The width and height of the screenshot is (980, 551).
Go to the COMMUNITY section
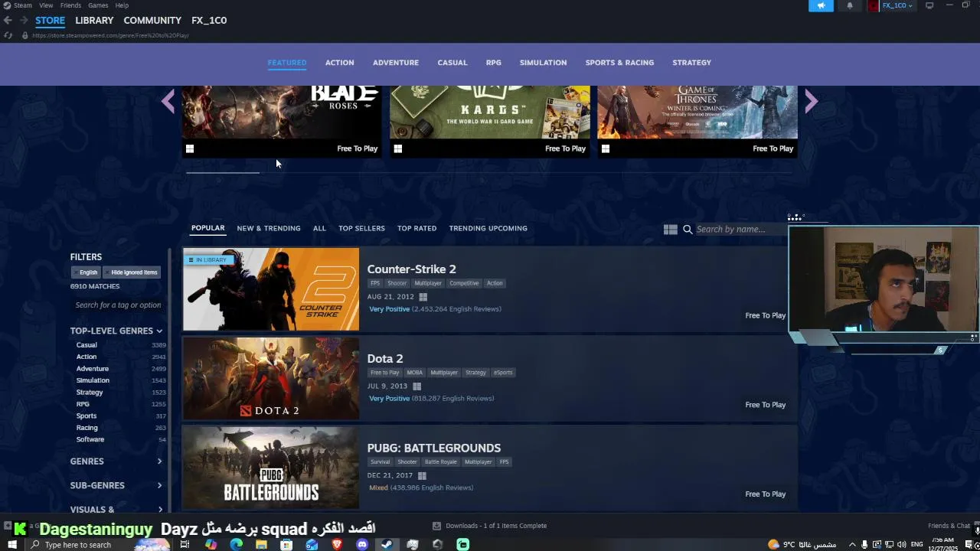(152, 21)
